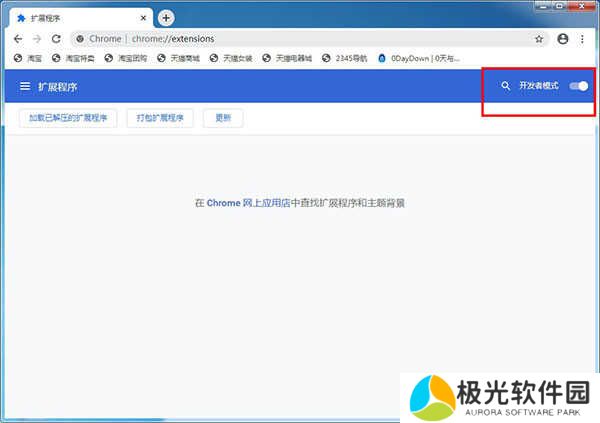
Task: Click 打包扩展程序 button
Action: click(x=159, y=118)
